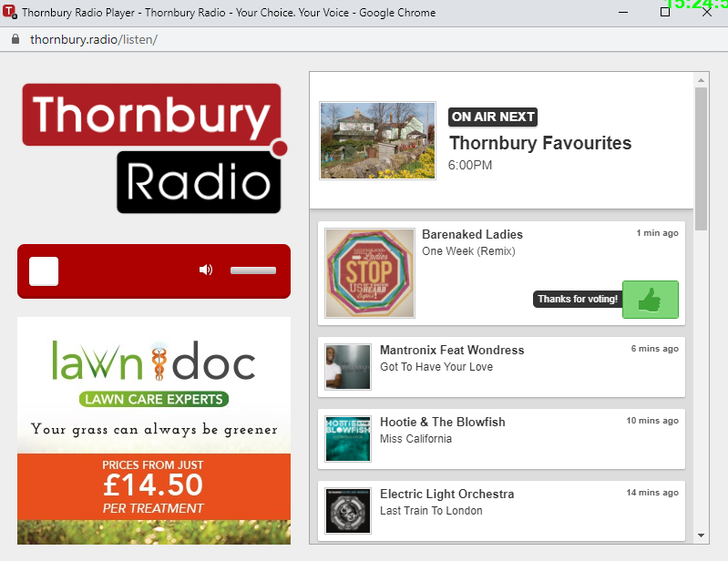This screenshot has width=728, height=561.
Task: Click the ON AIR NEXT badge
Action: click(493, 117)
